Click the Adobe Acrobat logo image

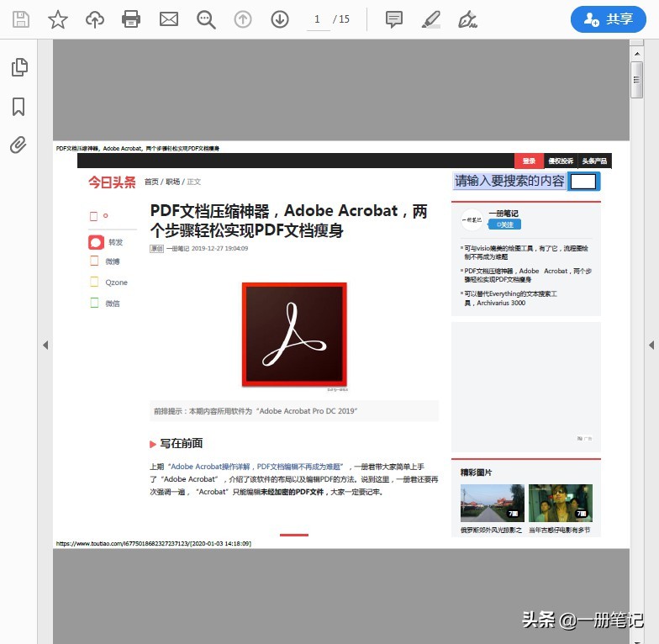[294, 335]
